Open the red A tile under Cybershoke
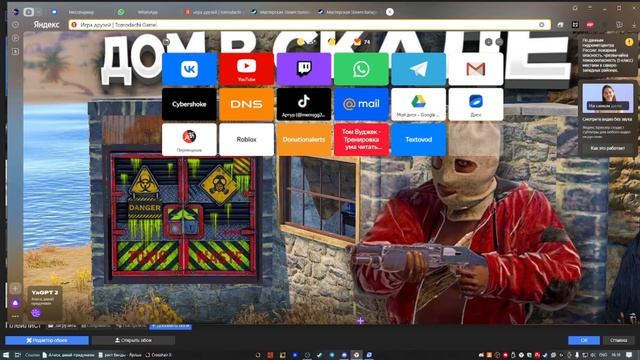The image size is (640, 360). point(189,140)
